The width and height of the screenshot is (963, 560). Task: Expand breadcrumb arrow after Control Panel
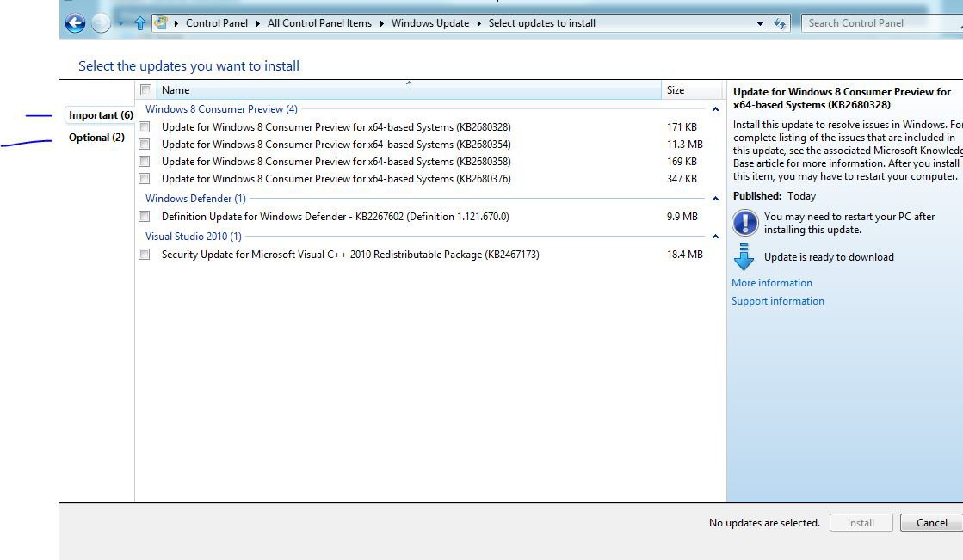258,23
